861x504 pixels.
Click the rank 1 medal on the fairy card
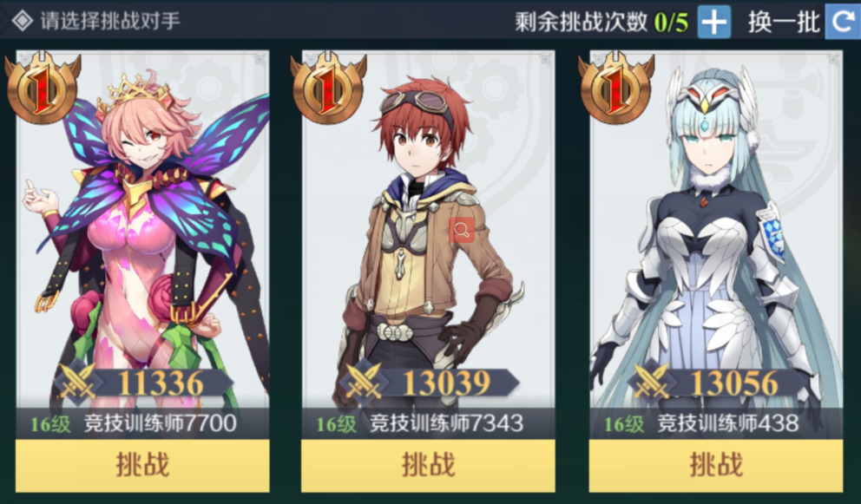click(x=43, y=88)
